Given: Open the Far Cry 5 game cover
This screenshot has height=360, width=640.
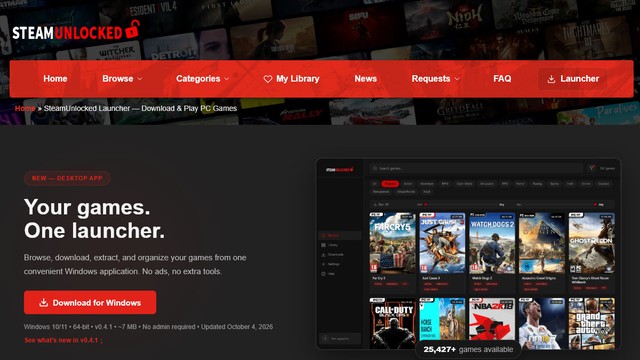Looking at the screenshot, I should [x=392, y=243].
